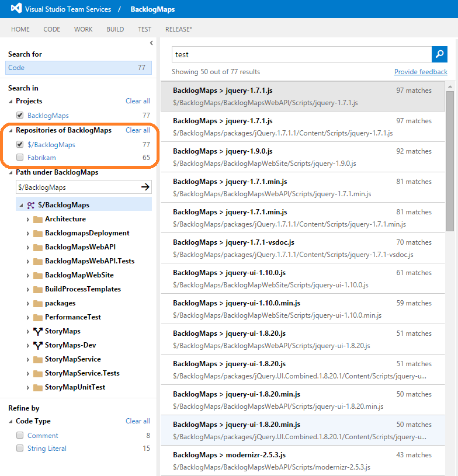
Task: Select the BacklogmapsDeployment tree row
Action: 84,233
